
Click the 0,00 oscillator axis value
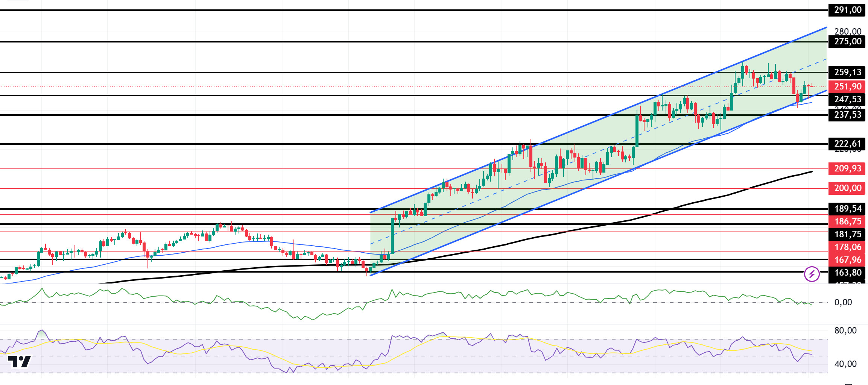pos(843,303)
